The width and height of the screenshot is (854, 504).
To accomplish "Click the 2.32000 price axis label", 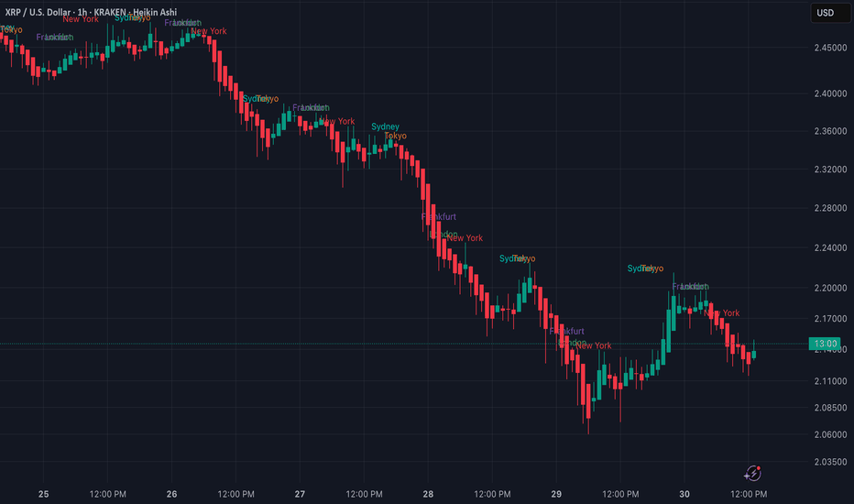I will pos(830,170).
